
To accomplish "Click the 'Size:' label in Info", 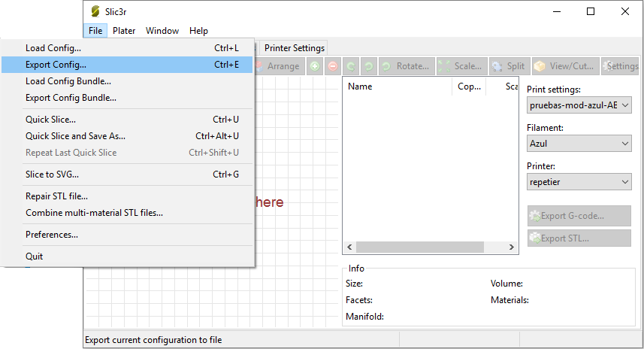I will (x=354, y=284).
